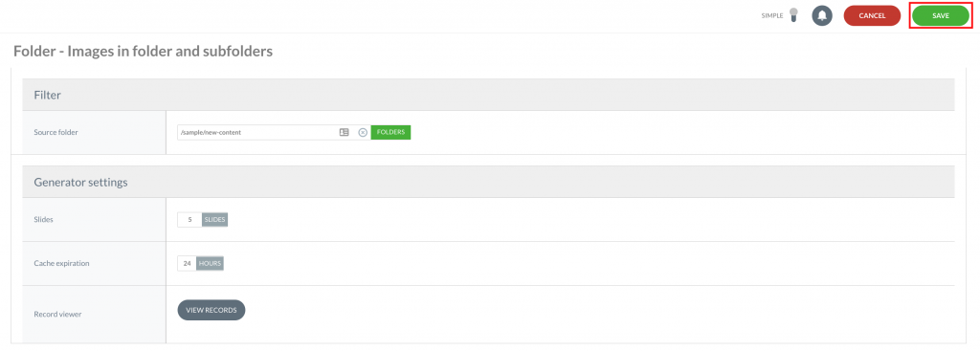Click the Cache expiration row label
Screen dimensions: 980x351
(61, 264)
